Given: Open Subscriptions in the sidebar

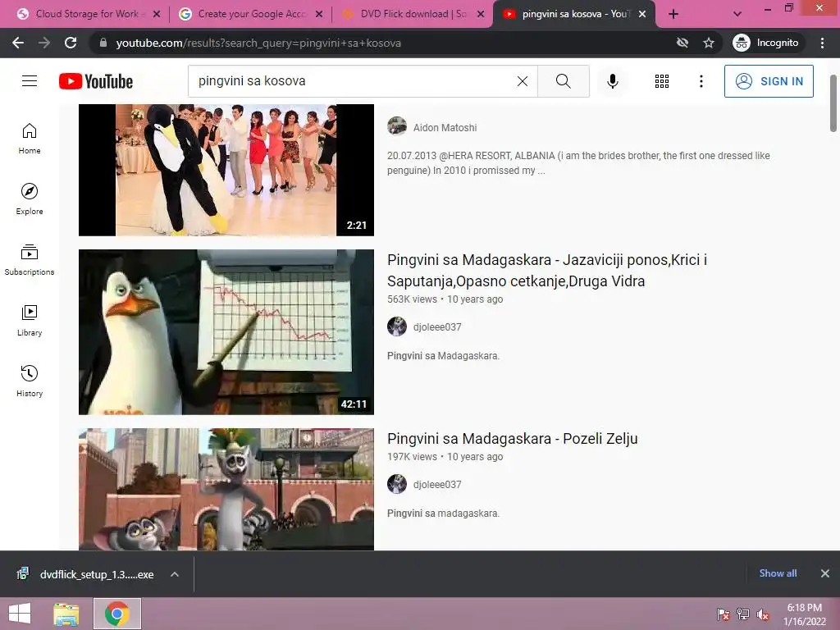Looking at the screenshot, I should (30, 260).
